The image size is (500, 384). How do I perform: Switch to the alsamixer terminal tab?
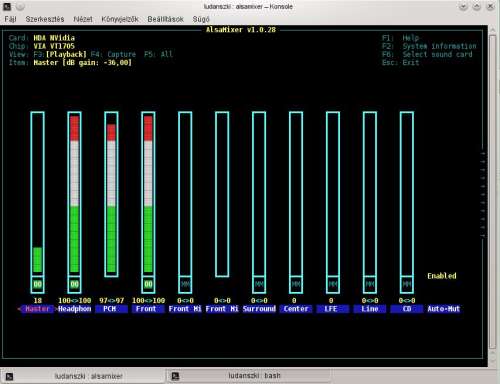(x=83, y=376)
